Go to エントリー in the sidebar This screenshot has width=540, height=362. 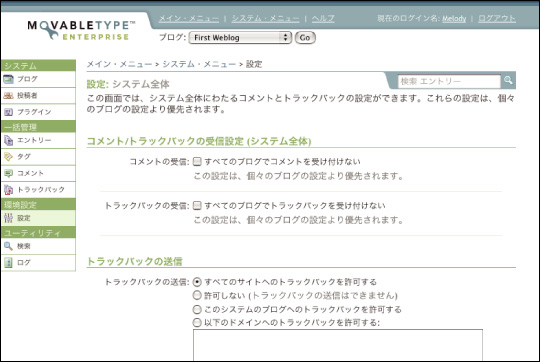pos(39,140)
